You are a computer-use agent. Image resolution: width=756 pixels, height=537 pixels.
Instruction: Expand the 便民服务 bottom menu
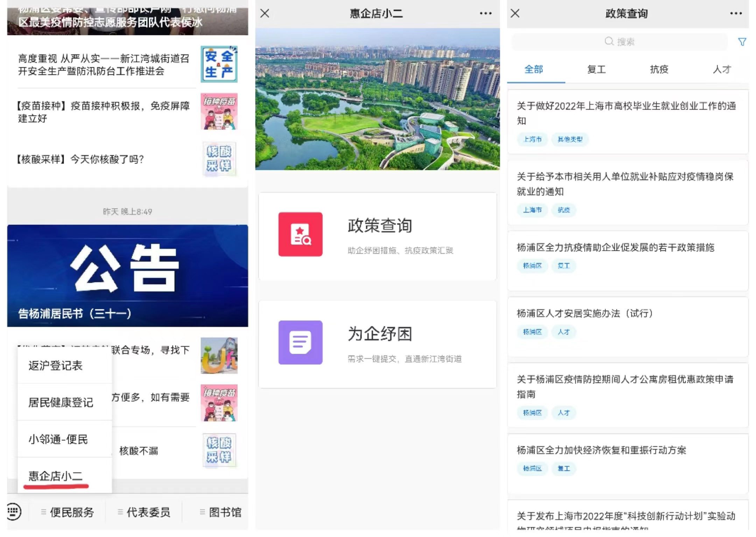coord(71,512)
